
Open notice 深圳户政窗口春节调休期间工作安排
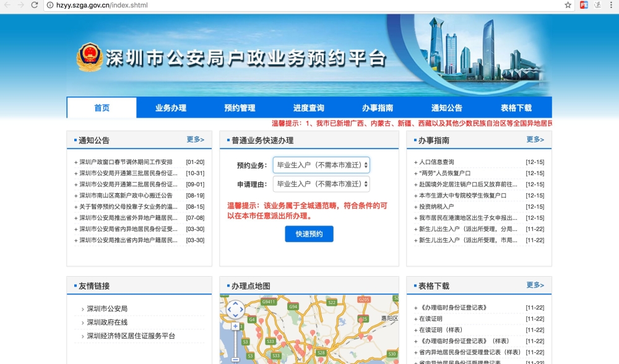click(126, 162)
